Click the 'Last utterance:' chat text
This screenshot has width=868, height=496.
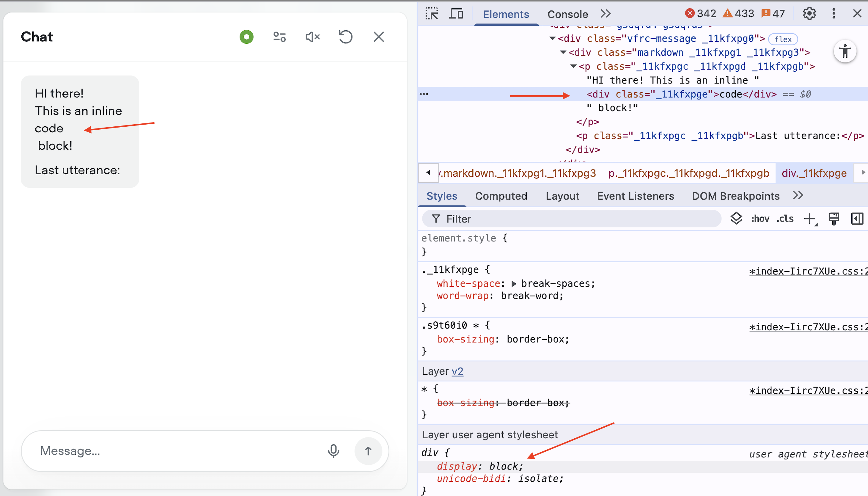(77, 170)
